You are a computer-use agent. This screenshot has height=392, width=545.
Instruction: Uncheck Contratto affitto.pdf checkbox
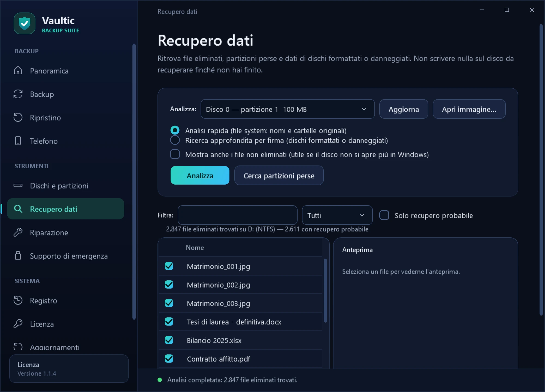[x=169, y=359]
